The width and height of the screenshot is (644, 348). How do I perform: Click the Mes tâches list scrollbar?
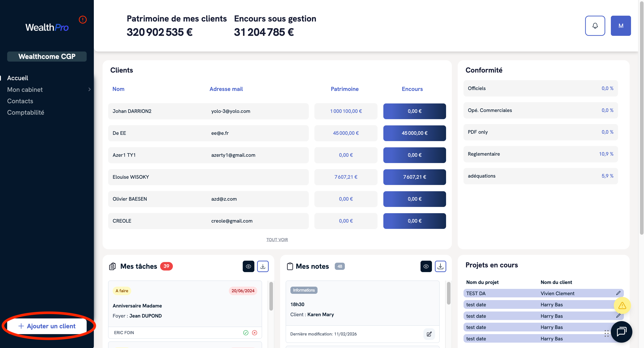[x=271, y=296]
